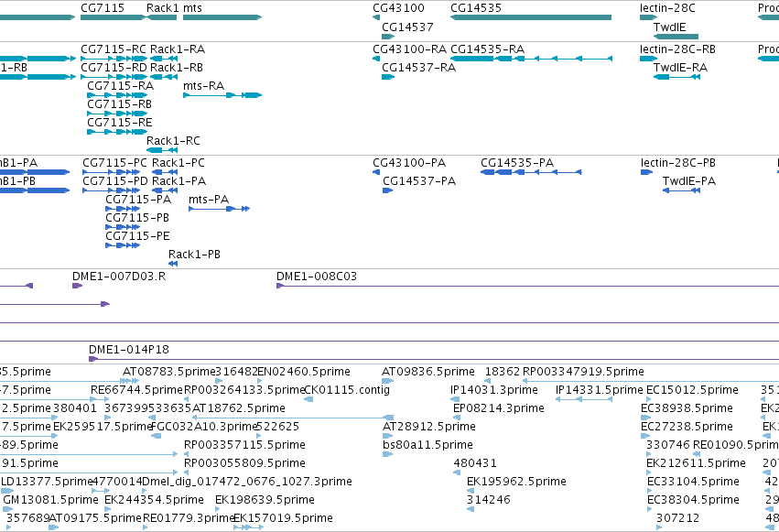
Task: Select transcript CG7115-RE
Action: pos(120,123)
